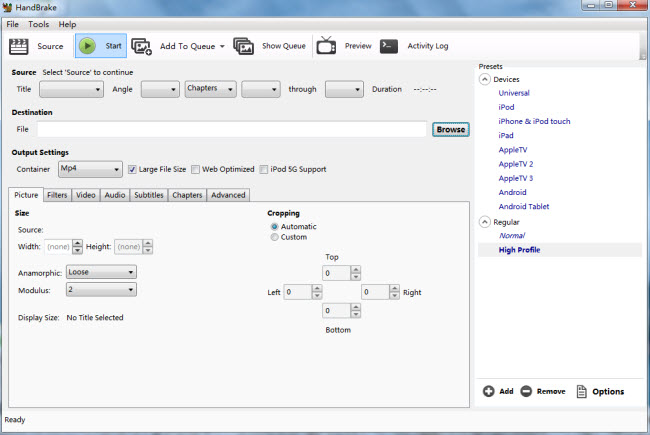Select the AppleTV 3 preset

point(516,177)
